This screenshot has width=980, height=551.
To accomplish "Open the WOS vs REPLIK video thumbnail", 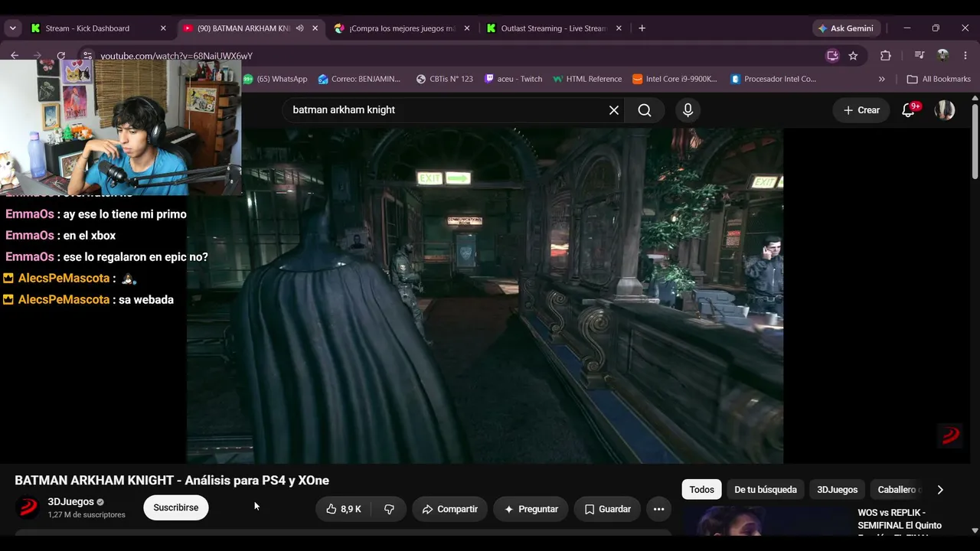I will click(766, 521).
